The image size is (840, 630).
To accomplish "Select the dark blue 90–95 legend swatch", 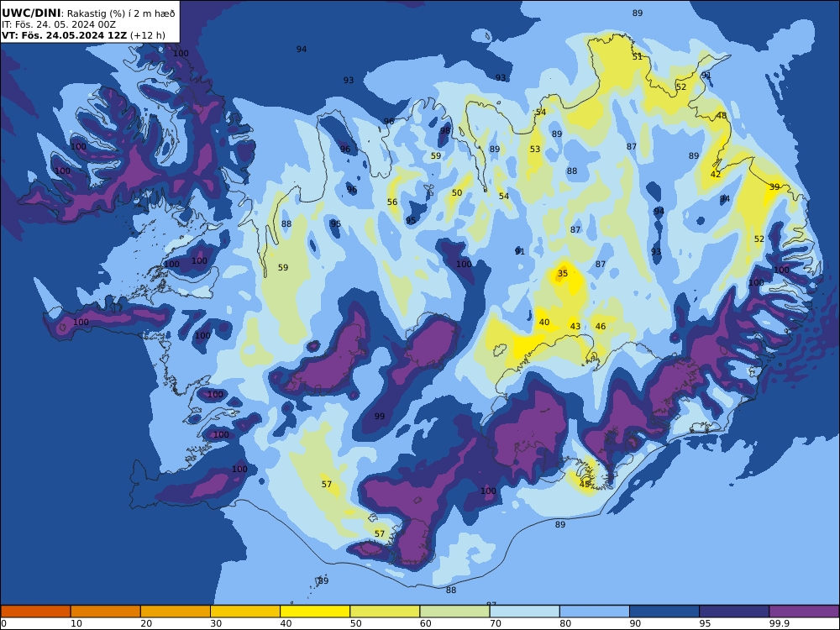I will (x=664, y=612).
